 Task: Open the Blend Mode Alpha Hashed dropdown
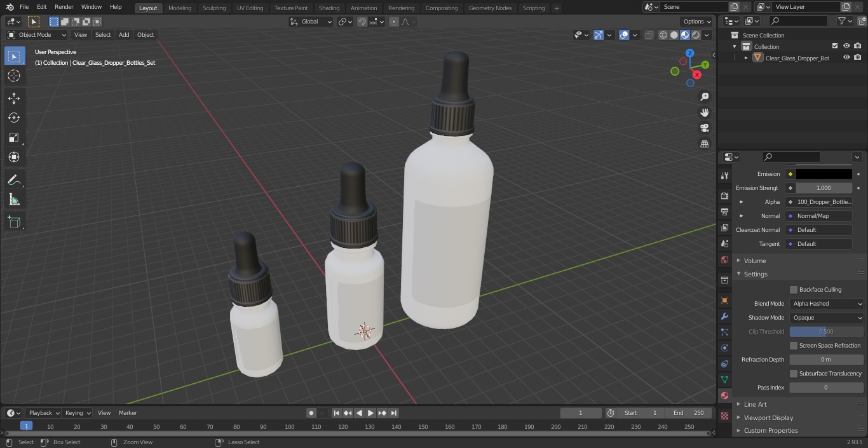827,304
